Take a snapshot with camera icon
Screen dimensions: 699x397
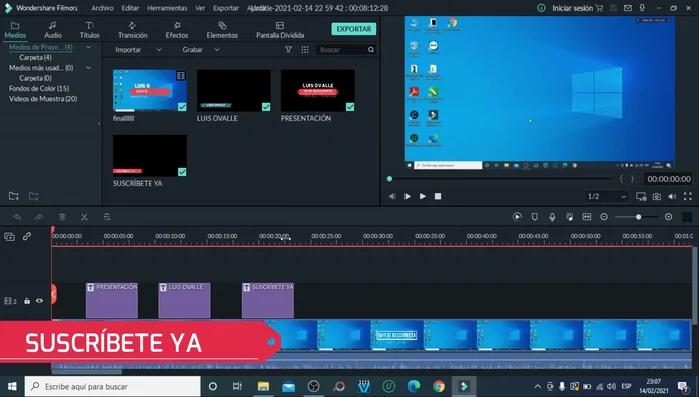pos(657,196)
